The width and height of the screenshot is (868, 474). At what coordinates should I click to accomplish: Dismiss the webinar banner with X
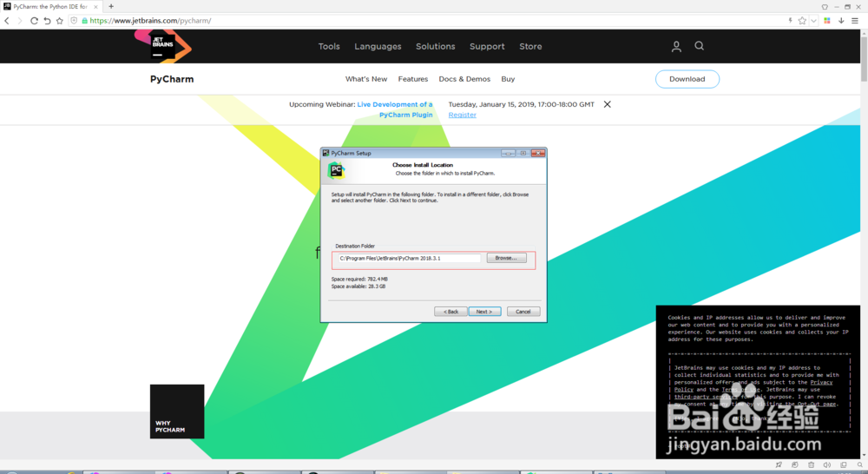(x=608, y=104)
